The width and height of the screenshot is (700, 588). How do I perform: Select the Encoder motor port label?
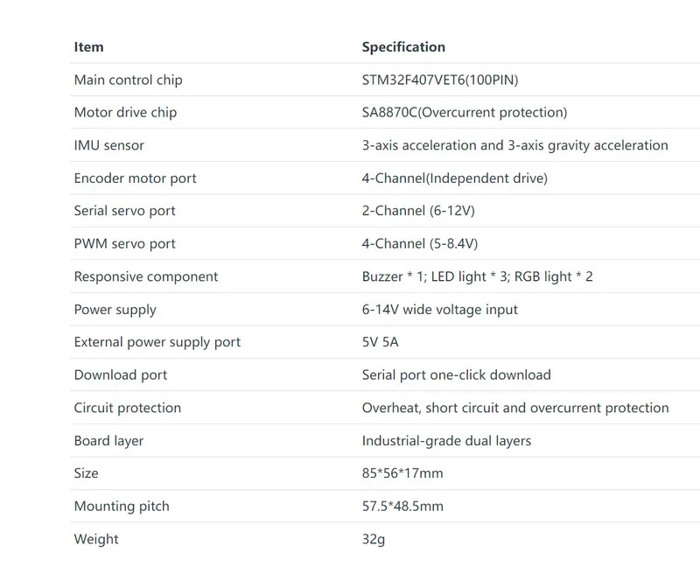(x=135, y=178)
